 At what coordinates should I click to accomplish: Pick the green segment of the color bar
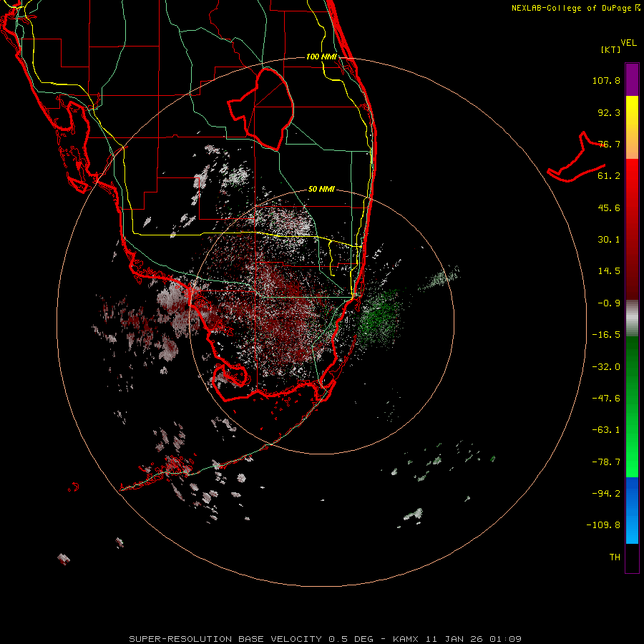(632, 406)
